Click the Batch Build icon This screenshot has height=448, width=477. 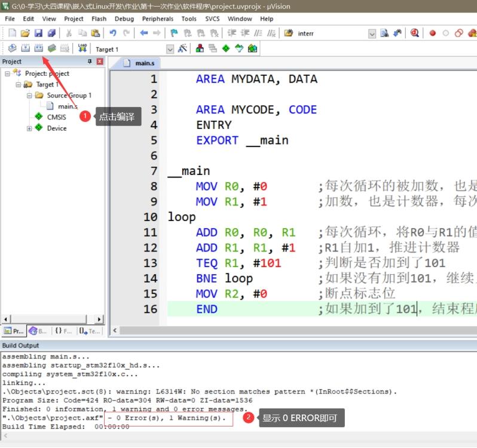[x=52, y=48]
